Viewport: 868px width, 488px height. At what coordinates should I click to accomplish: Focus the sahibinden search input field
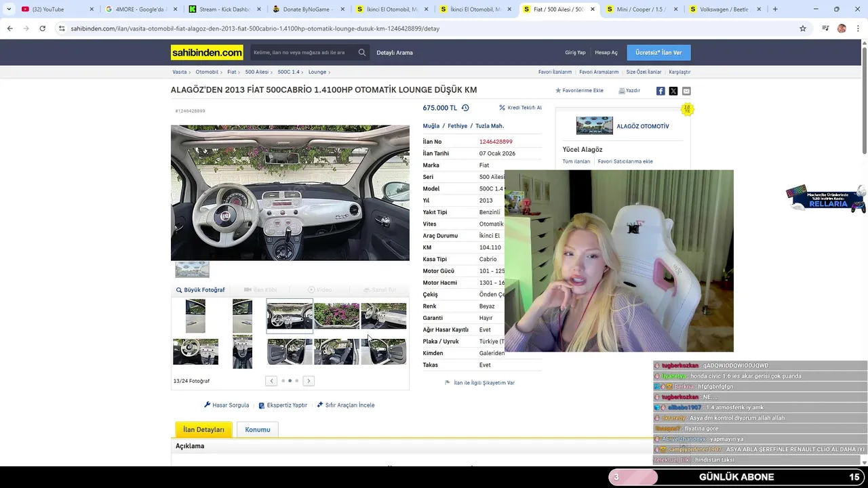coord(303,52)
